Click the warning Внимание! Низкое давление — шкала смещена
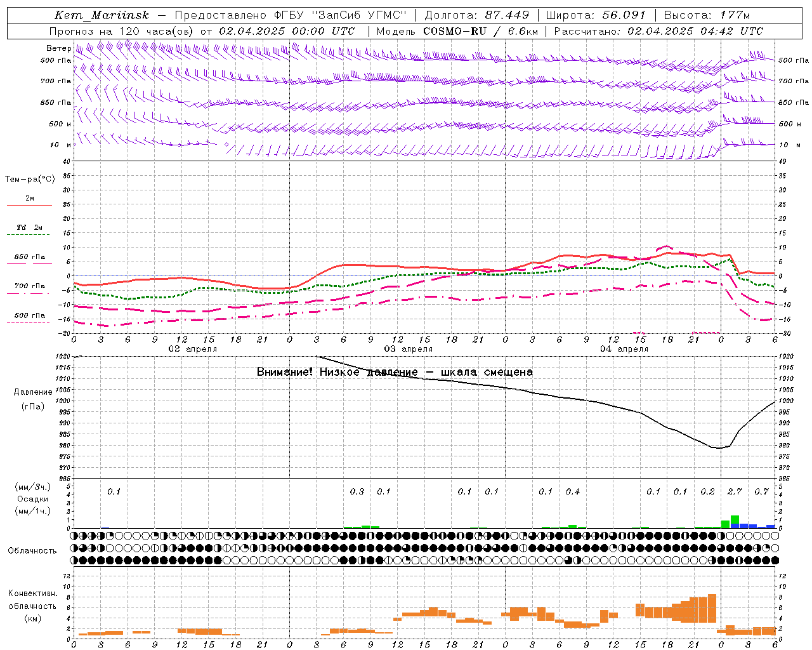 (395, 372)
